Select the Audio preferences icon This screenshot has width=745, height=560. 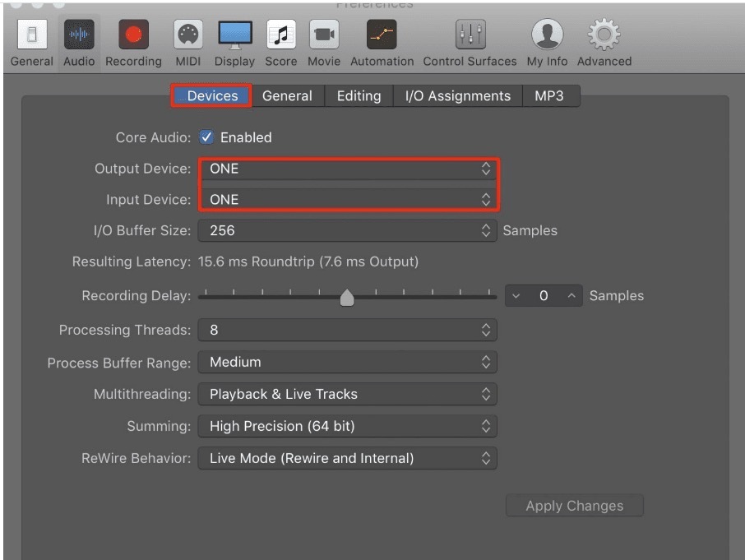pyautogui.click(x=79, y=35)
